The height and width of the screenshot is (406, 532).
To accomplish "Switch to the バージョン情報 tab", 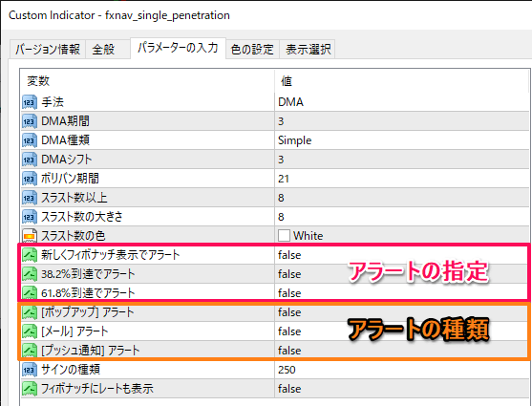I will click(x=48, y=50).
